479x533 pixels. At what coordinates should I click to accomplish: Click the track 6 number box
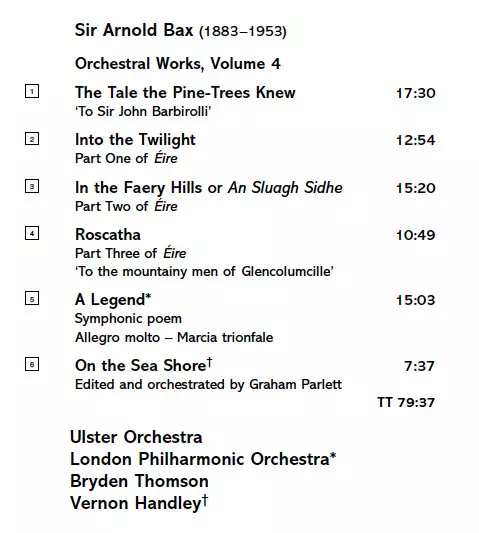coord(32,364)
